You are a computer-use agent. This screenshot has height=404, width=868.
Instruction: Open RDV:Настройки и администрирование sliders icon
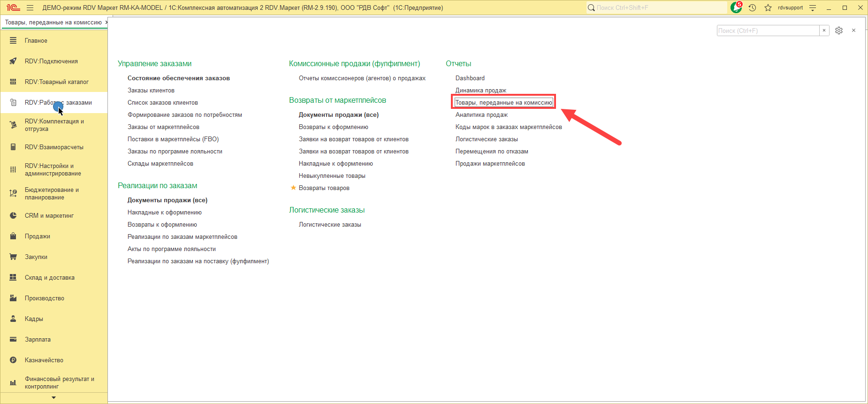(x=13, y=170)
